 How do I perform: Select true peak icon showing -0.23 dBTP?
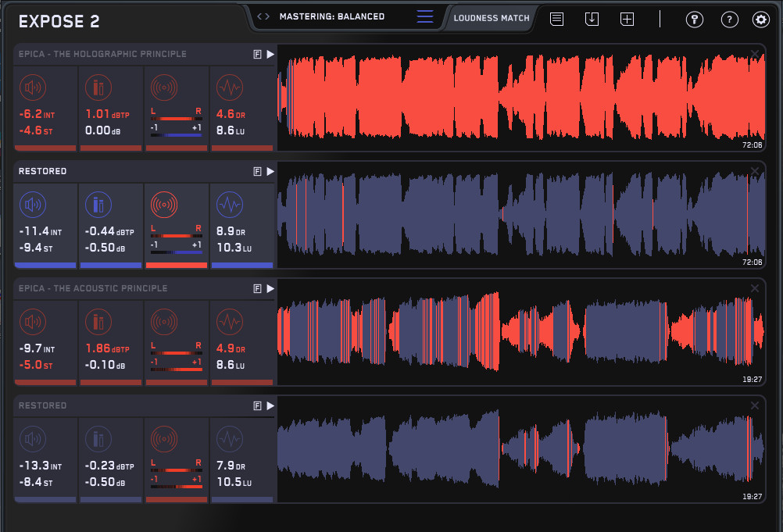tap(98, 439)
